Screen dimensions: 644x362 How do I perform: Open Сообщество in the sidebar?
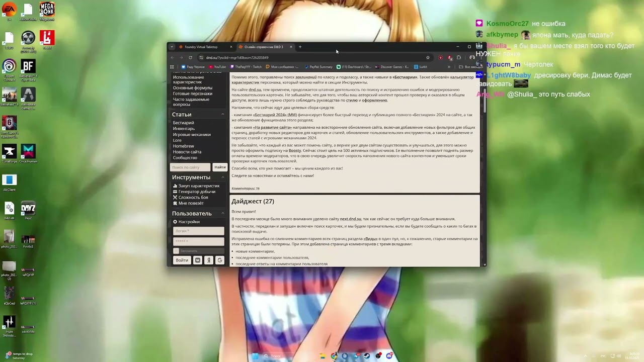185,158
